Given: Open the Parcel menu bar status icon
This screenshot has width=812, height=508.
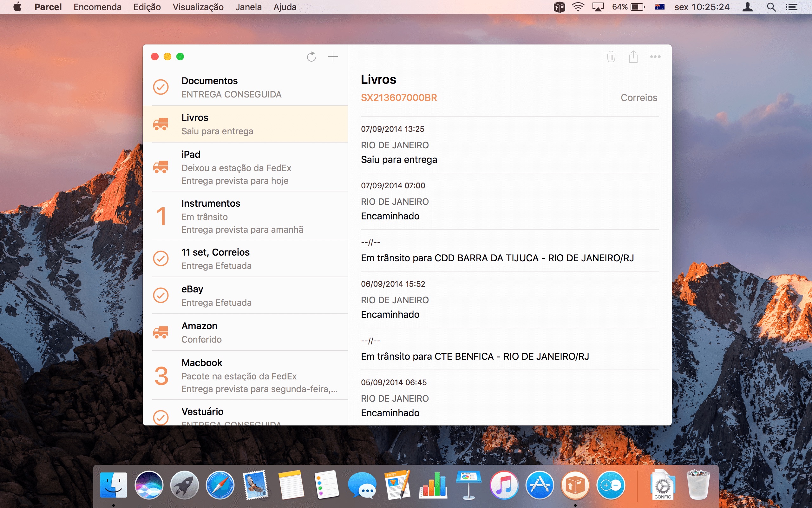Looking at the screenshot, I should click(559, 7).
